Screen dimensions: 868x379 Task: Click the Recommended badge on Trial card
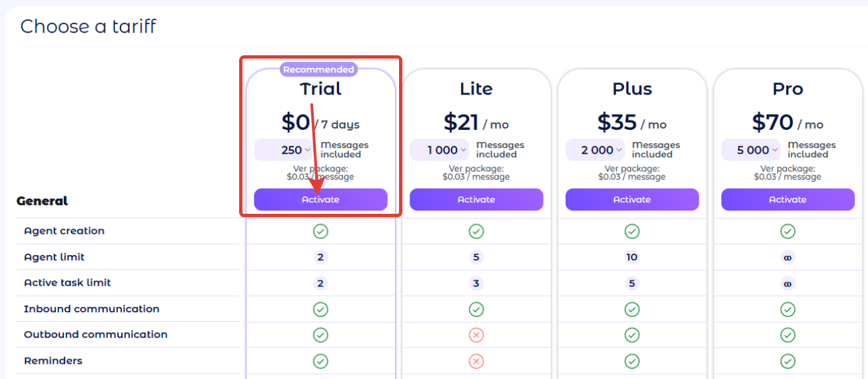click(x=318, y=69)
